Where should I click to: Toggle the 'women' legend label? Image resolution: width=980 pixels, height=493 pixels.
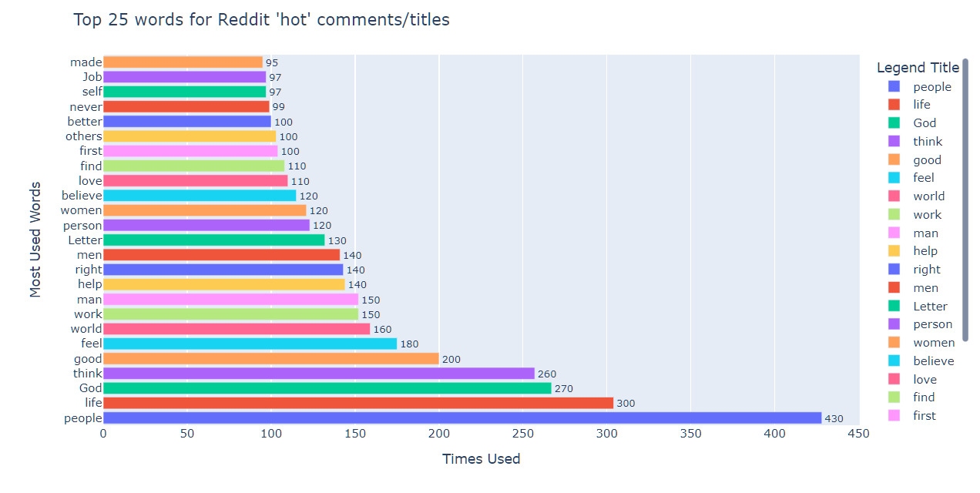tap(933, 343)
